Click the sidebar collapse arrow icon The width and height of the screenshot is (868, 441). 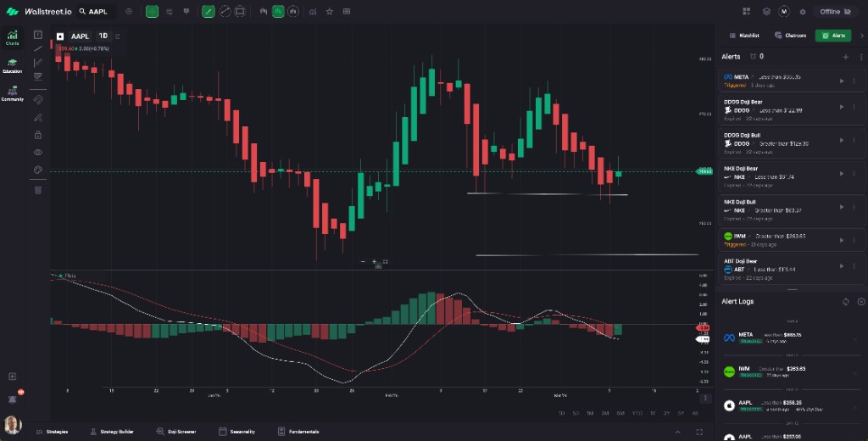(12, 377)
